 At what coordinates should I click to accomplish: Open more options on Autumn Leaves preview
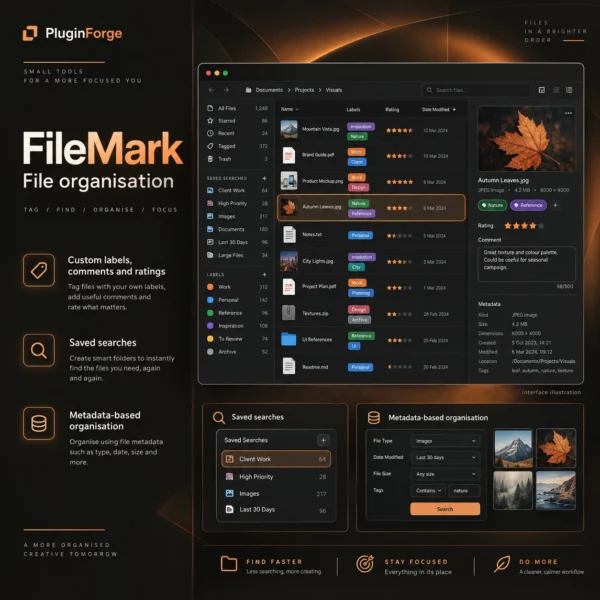pyautogui.click(x=568, y=113)
